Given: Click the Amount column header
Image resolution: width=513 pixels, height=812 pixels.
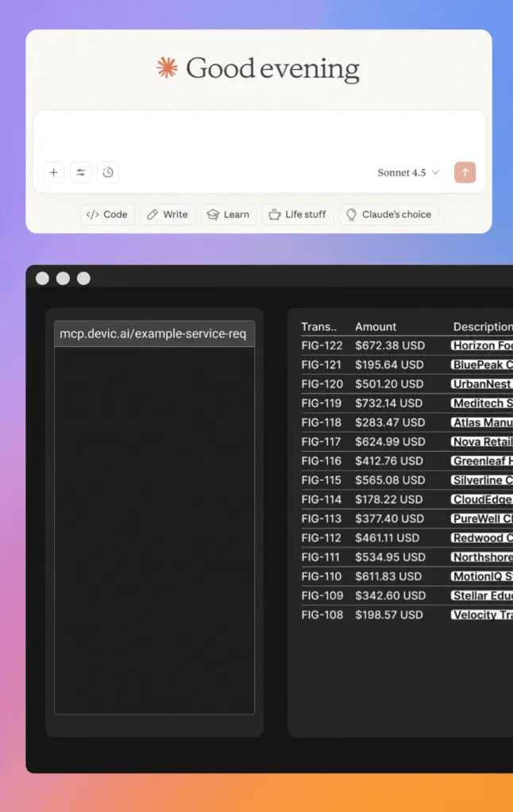Looking at the screenshot, I should [376, 327].
